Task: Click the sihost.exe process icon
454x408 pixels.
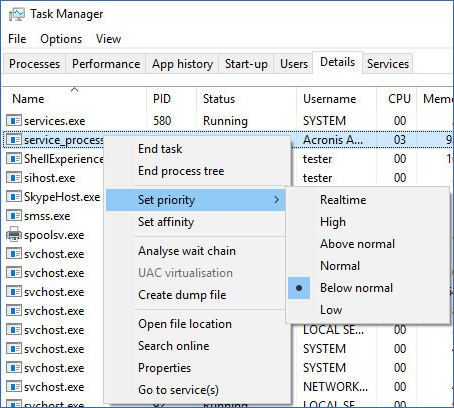Action: click(x=14, y=178)
